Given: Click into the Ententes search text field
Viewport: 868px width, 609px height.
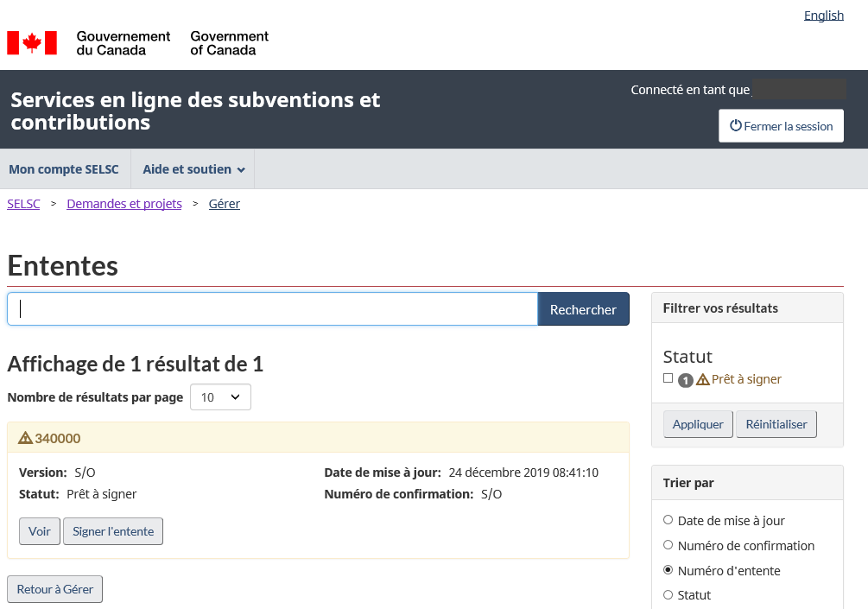Looking at the screenshot, I should [272, 309].
